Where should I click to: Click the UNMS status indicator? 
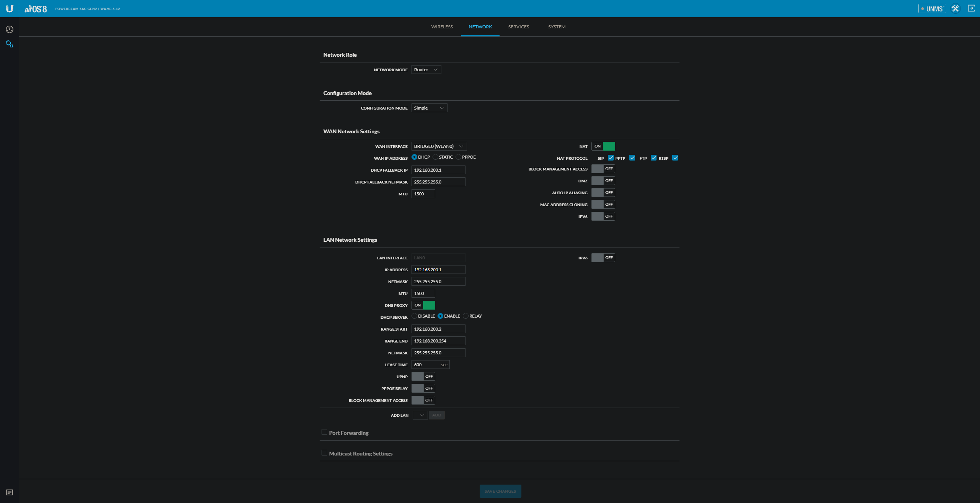[932, 8]
